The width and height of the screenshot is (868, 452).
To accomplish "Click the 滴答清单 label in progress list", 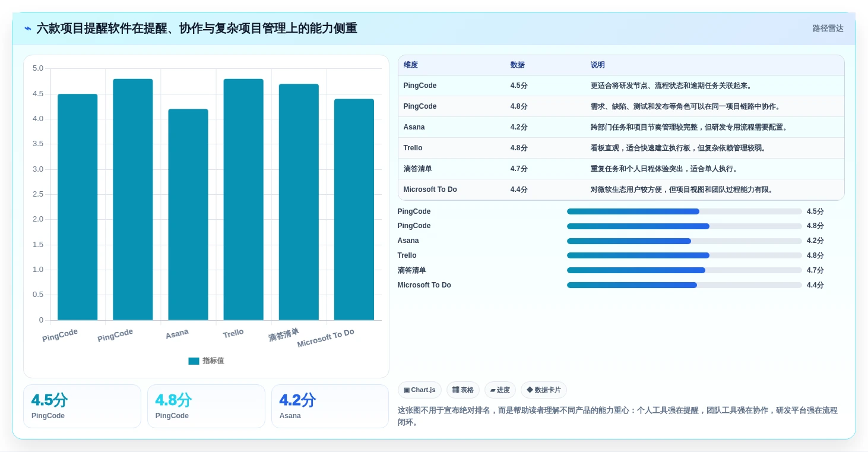I will (x=412, y=270).
